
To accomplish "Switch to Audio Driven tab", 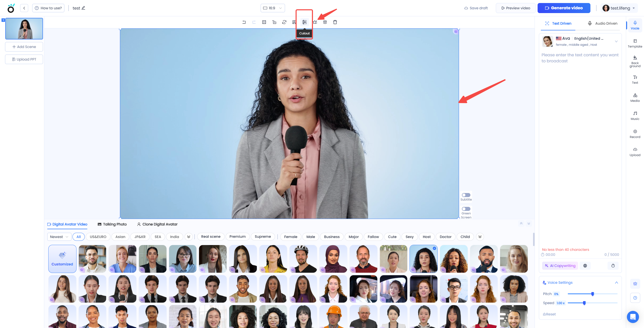I will click(x=602, y=23).
